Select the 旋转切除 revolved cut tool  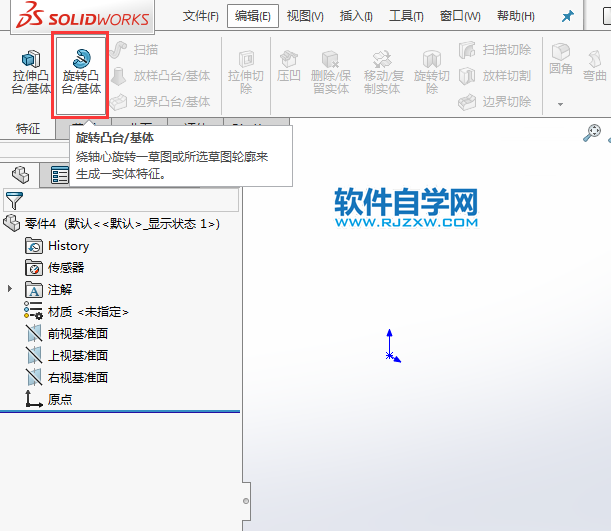[431, 72]
